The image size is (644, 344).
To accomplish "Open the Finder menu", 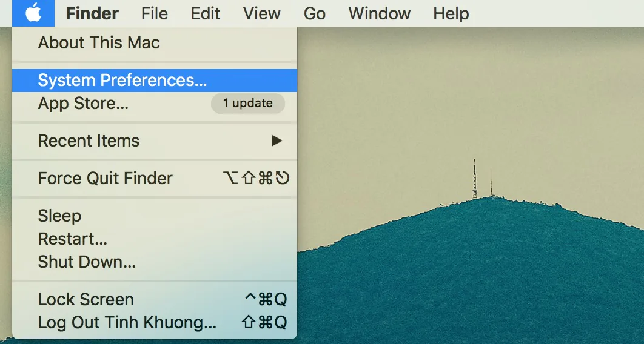I will tap(92, 13).
